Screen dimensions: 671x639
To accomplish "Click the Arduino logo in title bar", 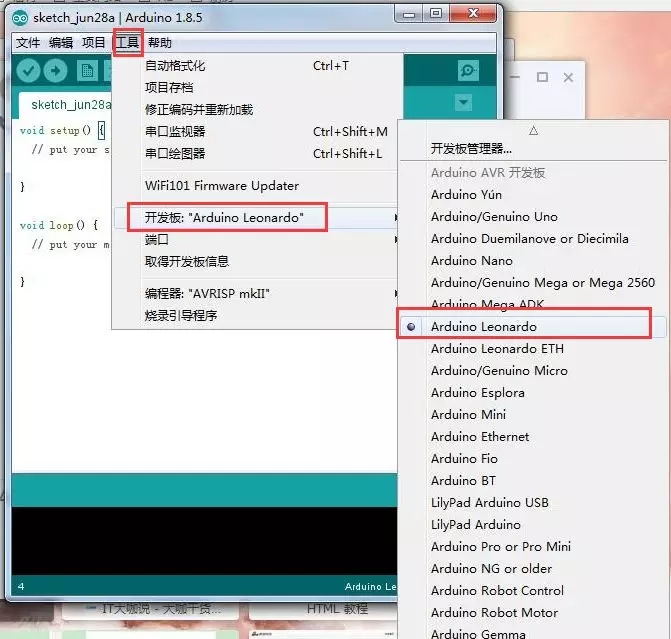I will tap(20, 18).
